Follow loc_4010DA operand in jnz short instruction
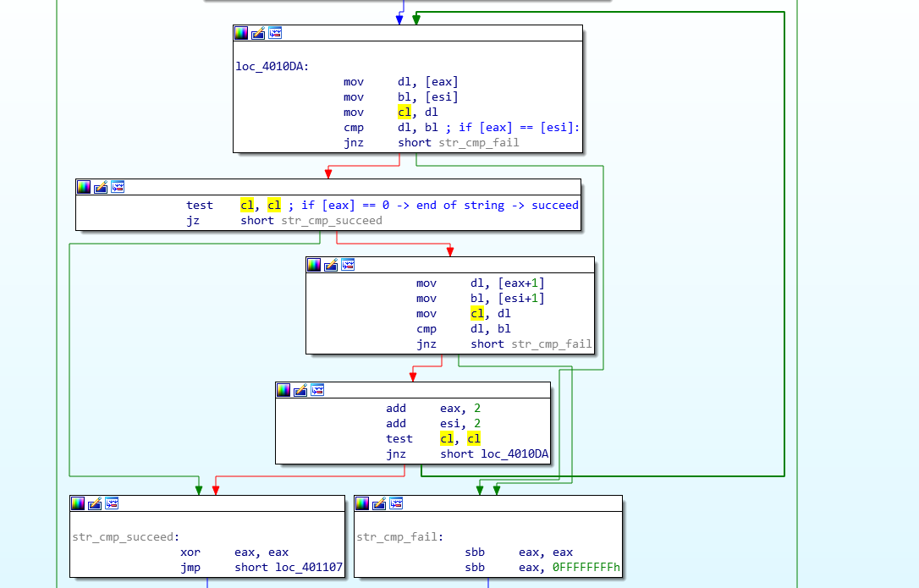Viewport: 919px width, 588px height. 515,453
